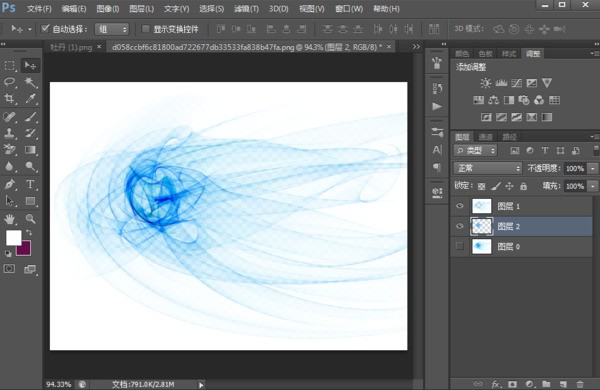Screen dimensions: 600x390
Task: Show 图层 0 via visibility box
Action: 460,246
